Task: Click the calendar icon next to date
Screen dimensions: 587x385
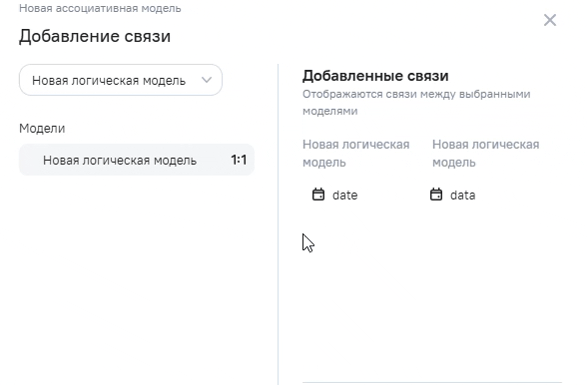Action: [x=318, y=194]
